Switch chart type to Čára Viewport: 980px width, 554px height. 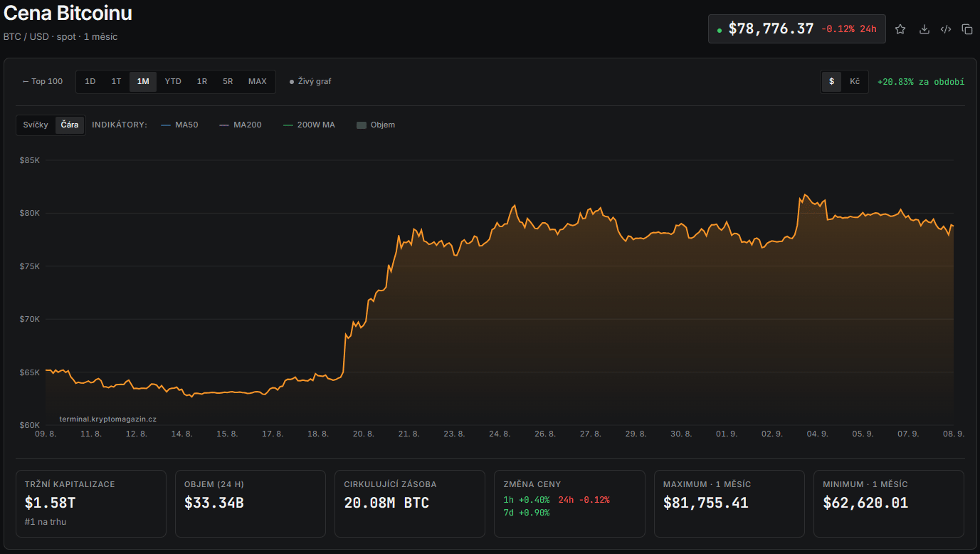(70, 125)
